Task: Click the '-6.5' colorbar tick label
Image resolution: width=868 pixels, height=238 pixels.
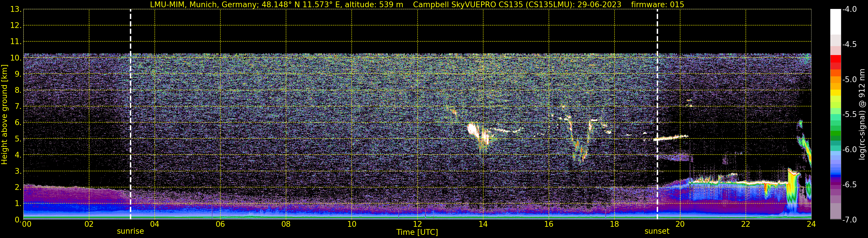Action: point(850,184)
